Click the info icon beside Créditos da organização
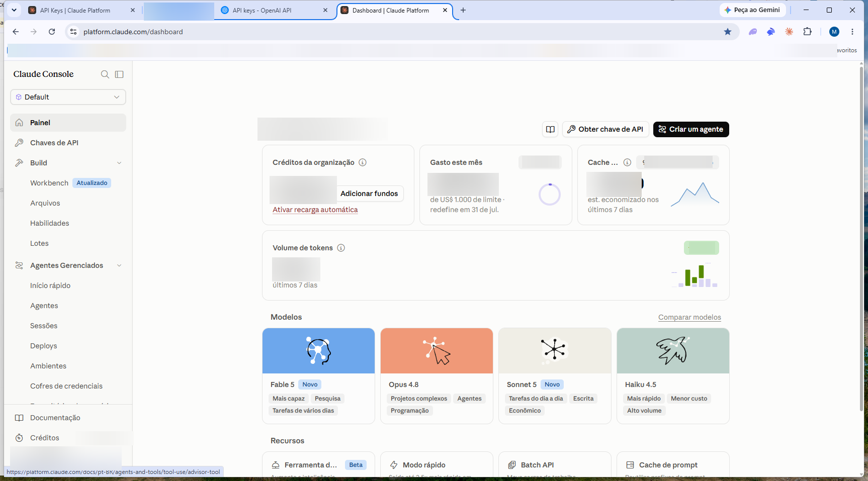Image resolution: width=868 pixels, height=481 pixels. 363,162
